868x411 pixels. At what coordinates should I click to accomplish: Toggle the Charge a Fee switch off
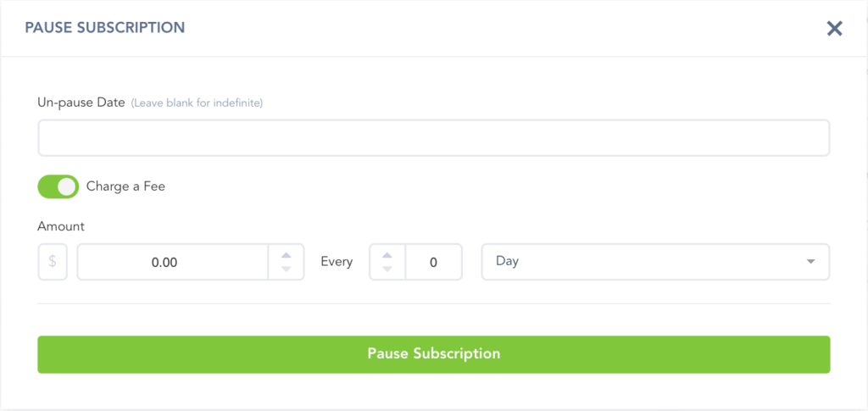pos(58,186)
